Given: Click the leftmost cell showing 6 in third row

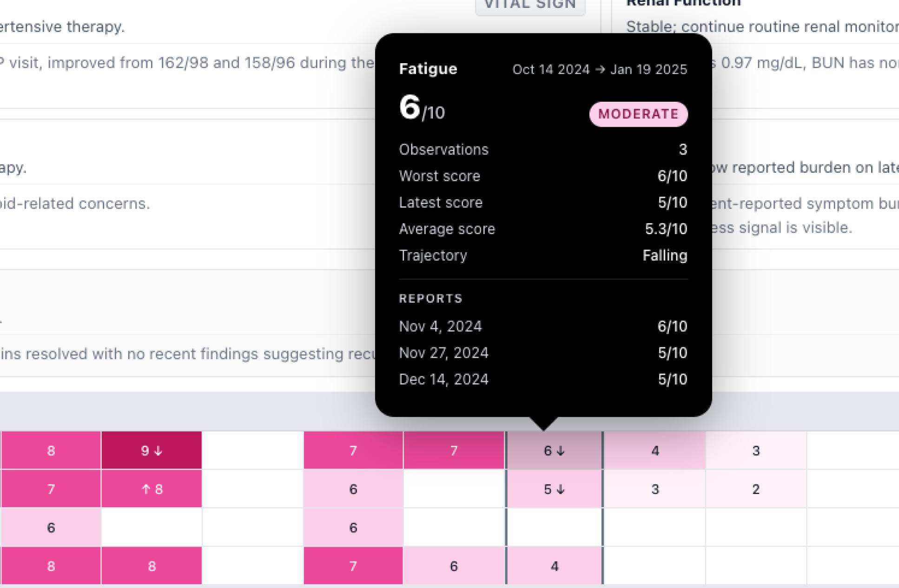Looking at the screenshot, I should pyautogui.click(x=51, y=528).
